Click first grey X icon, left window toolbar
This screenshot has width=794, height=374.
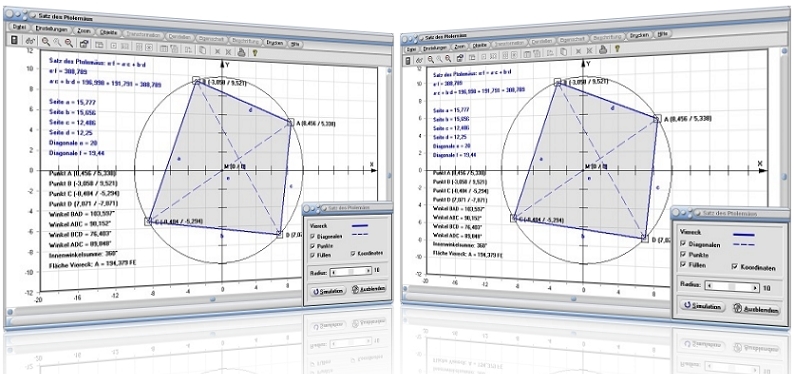tap(217, 51)
